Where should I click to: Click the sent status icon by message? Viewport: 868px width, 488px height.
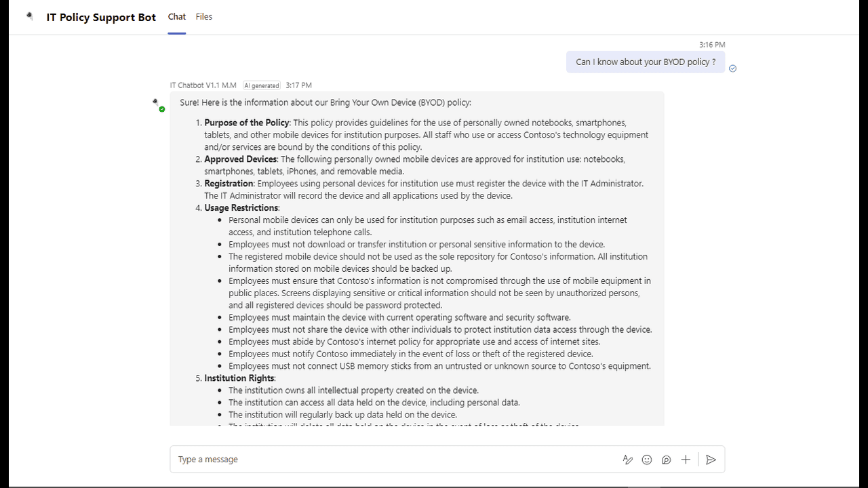point(732,68)
